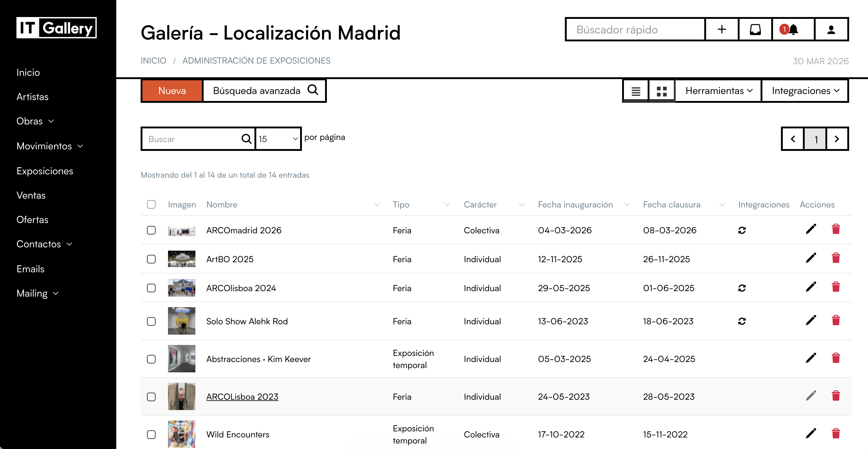
Task: Click the notification bell icon
Action: click(x=793, y=30)
